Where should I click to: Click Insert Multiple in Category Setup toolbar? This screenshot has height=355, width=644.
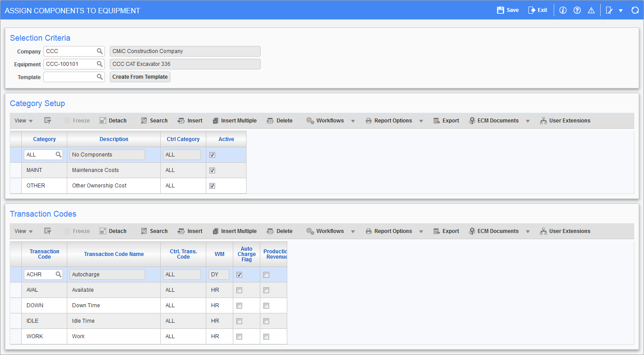(234, 121)
